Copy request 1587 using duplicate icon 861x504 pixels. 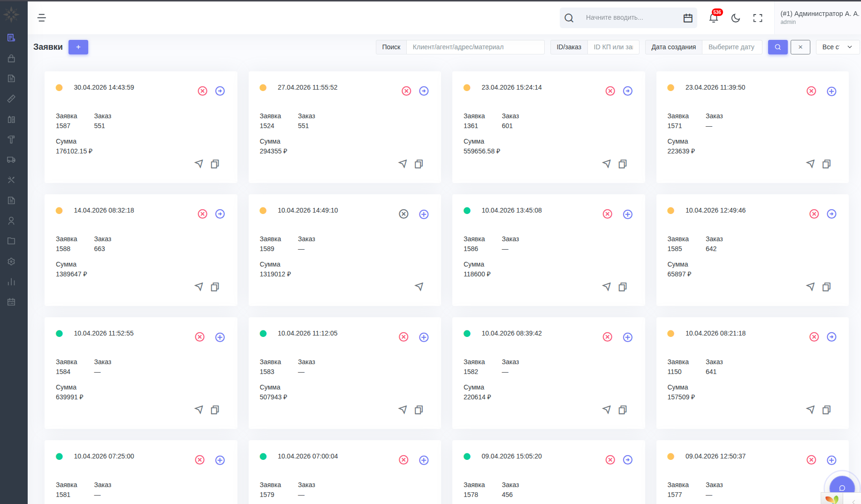coord(215,164)
